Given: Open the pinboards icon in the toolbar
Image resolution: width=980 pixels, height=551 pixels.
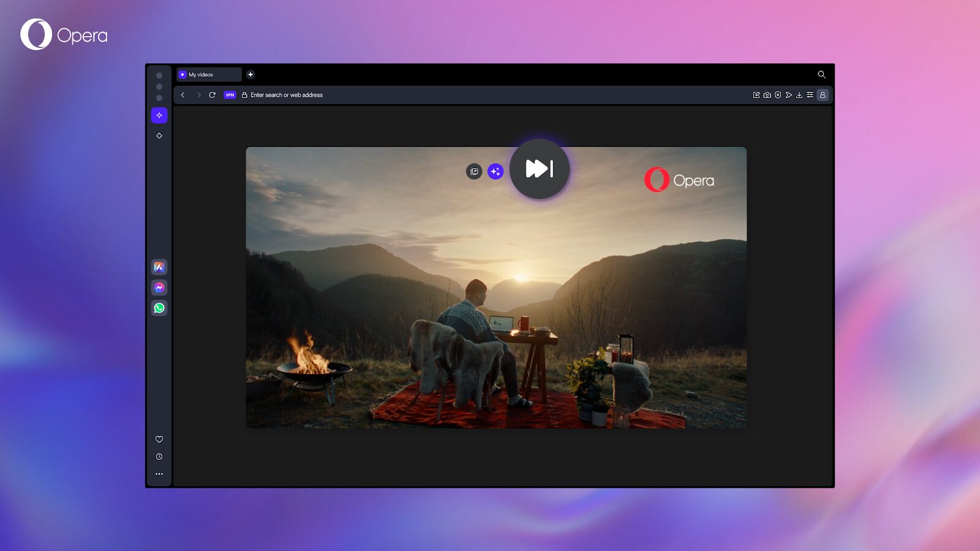Looking at the screenshot, I should tap(756, 95).
